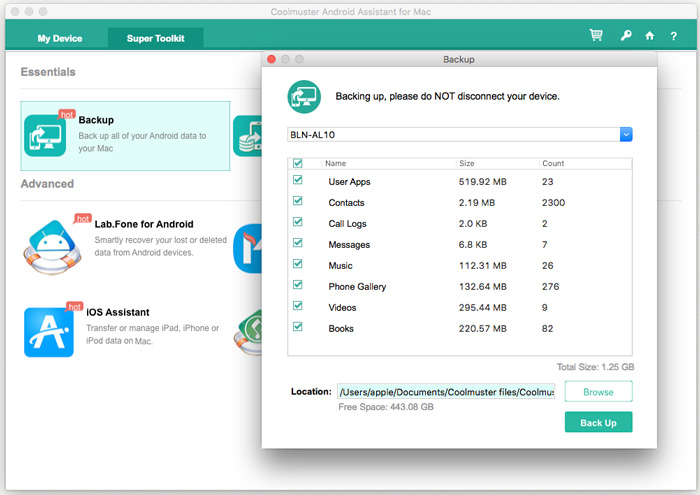Uncheck the User Apps checkbox
The height and width of the screenshot is (495, 700).
coord(298,180)
